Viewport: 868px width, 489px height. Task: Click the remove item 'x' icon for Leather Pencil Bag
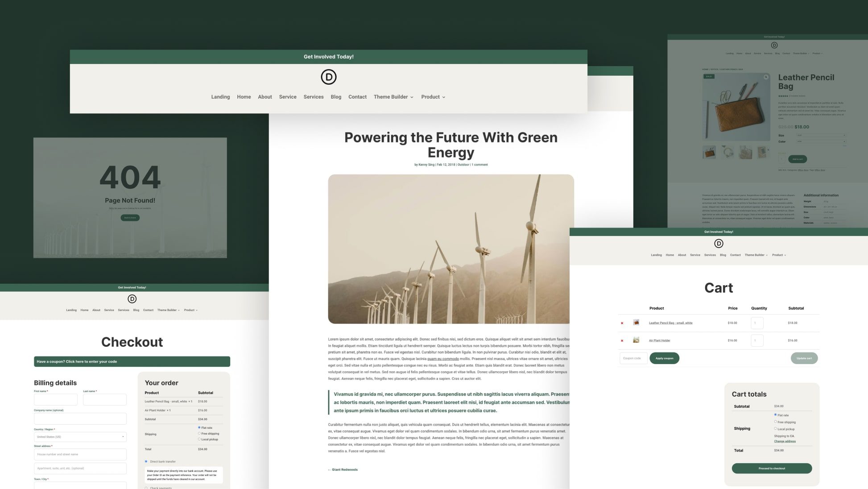[x=622, y=323]
